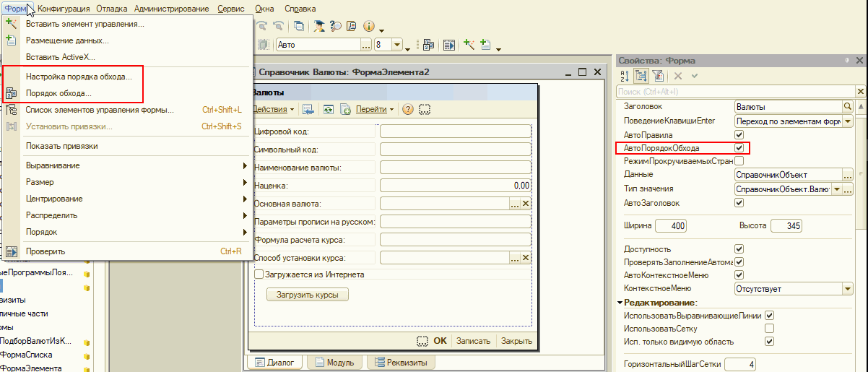Open the Тип значения dropdown arrow
868x372 pixels.
point(838,189)
